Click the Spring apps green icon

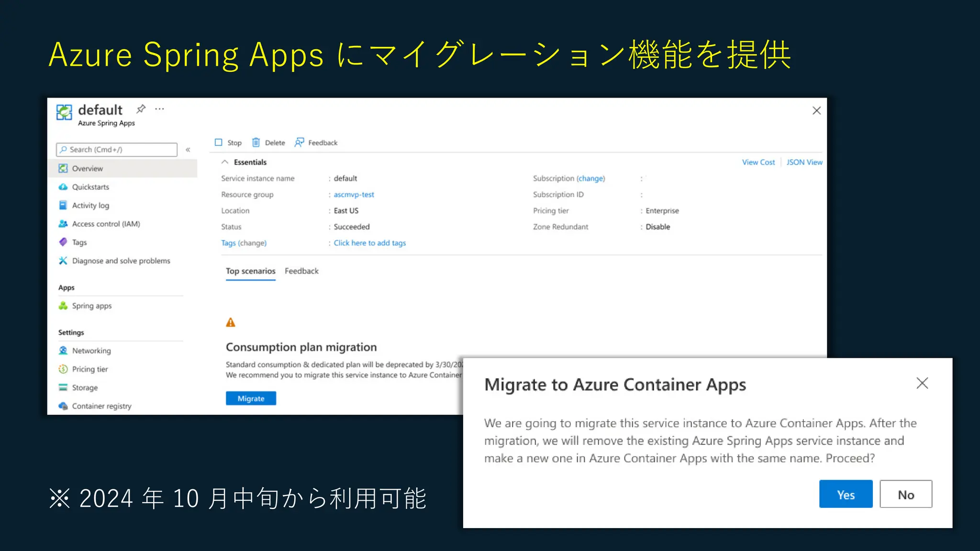point(63,306)
